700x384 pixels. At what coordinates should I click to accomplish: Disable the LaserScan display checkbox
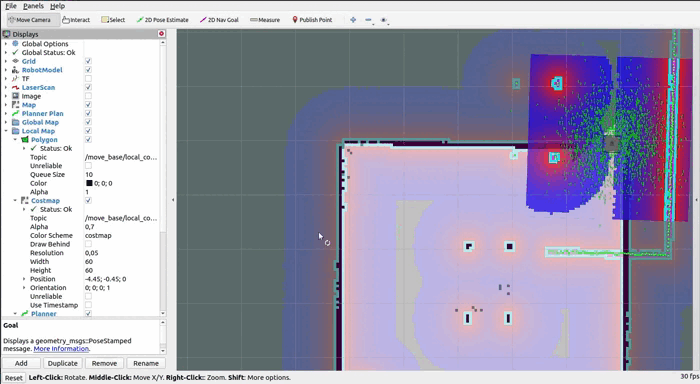point(88,88)
